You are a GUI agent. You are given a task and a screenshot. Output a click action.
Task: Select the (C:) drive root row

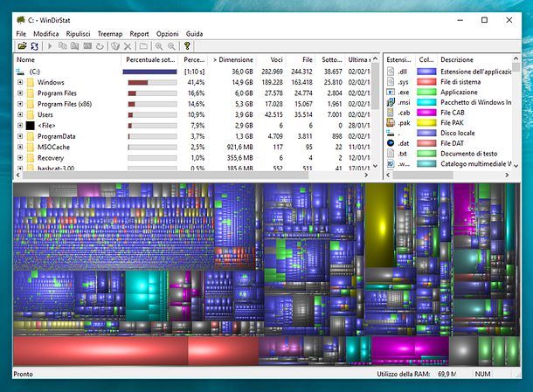pyautogui.click(x=193, y=72)
